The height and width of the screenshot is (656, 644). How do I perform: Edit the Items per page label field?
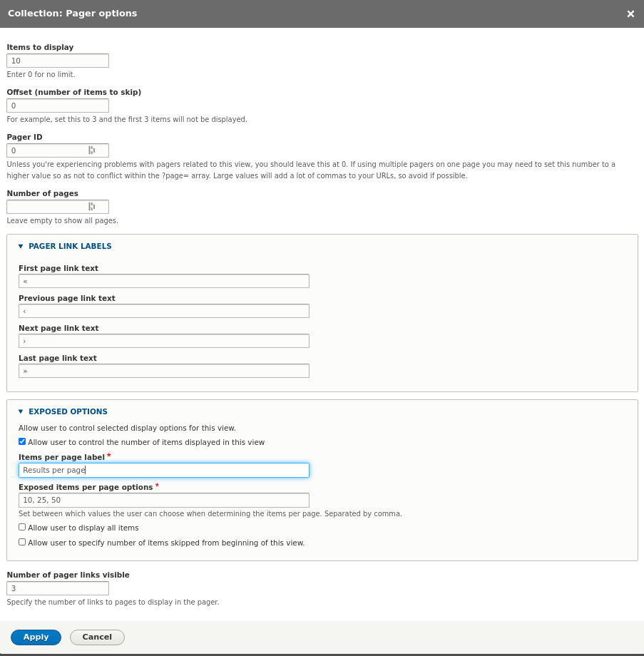164,470
